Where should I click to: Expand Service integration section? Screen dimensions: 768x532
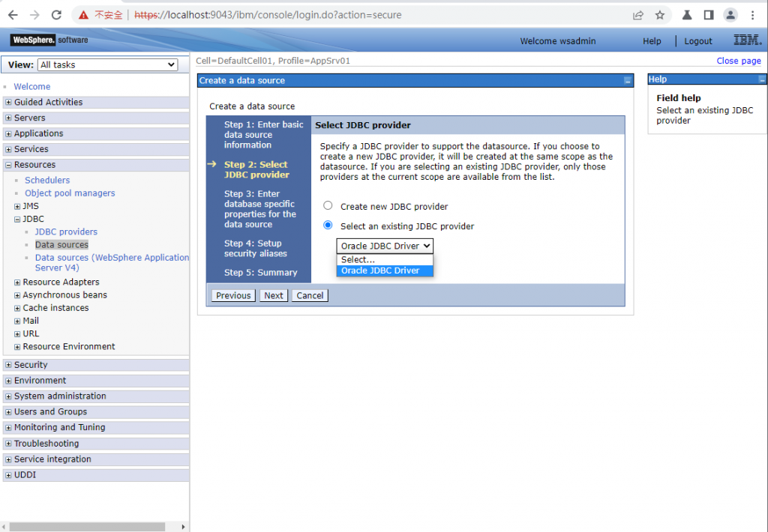point(8,459)
